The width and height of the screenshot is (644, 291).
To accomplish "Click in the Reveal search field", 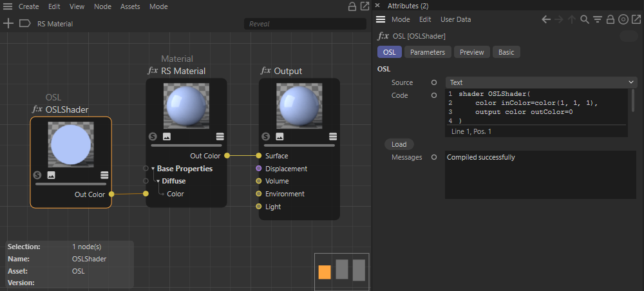I will click(305, 24).
